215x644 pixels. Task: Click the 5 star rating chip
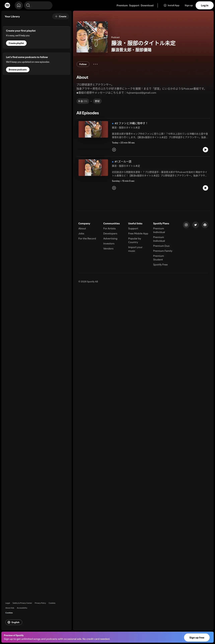coord(83,101)
